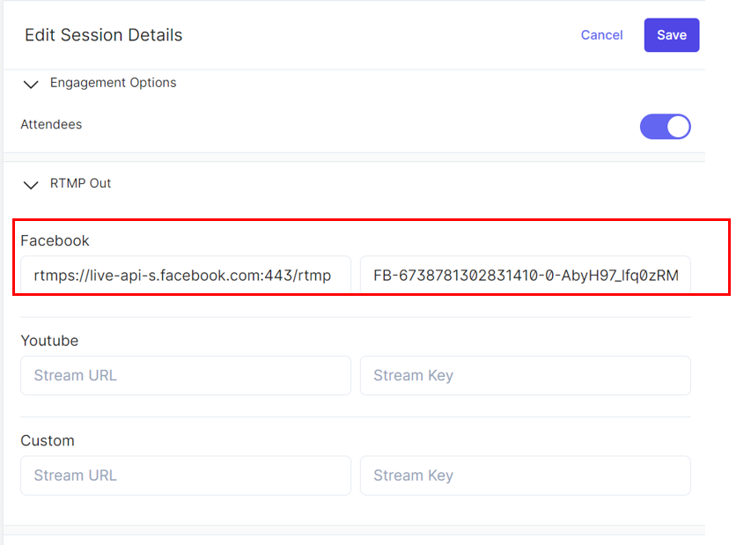Screen dimensions: 751x560
Task: Focus the Facebook stream URL field
Action: coord(185,276)
